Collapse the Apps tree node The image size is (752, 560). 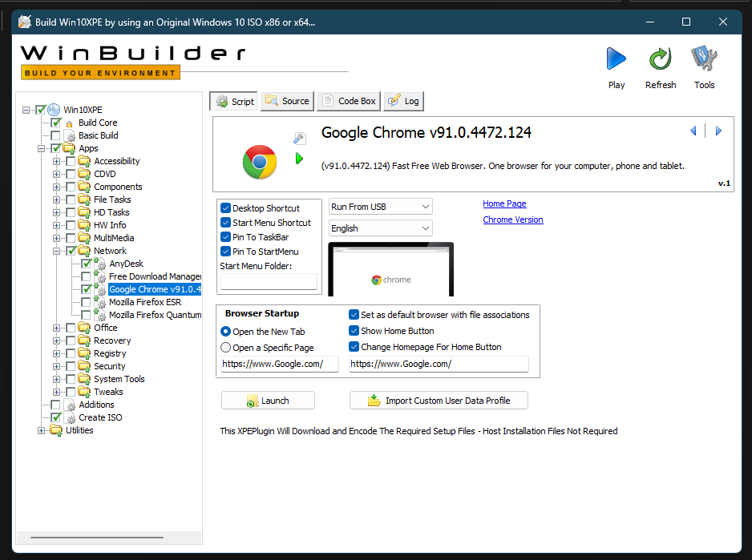tap(42, 149)
